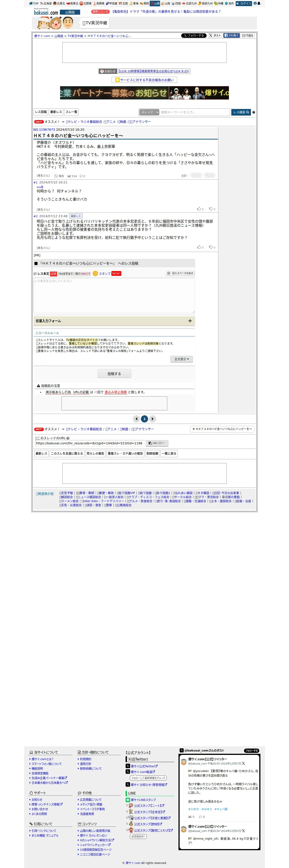Open the 甲信越 region icon
Viewport: 289px width, 868px height.
tap(111, 3)
